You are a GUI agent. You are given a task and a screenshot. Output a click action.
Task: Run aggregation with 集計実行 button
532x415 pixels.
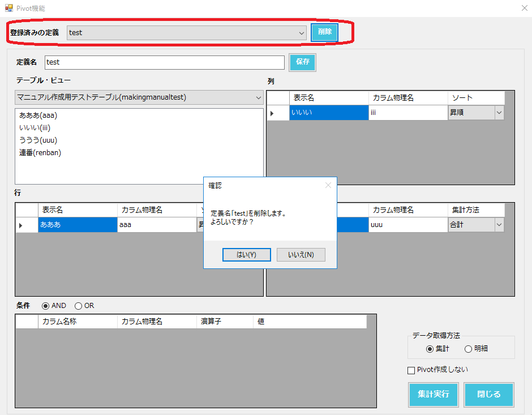[x=434, y=395]
